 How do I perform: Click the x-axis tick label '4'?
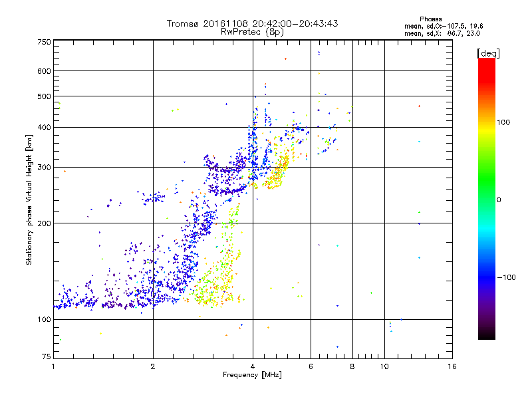(253, 366)
